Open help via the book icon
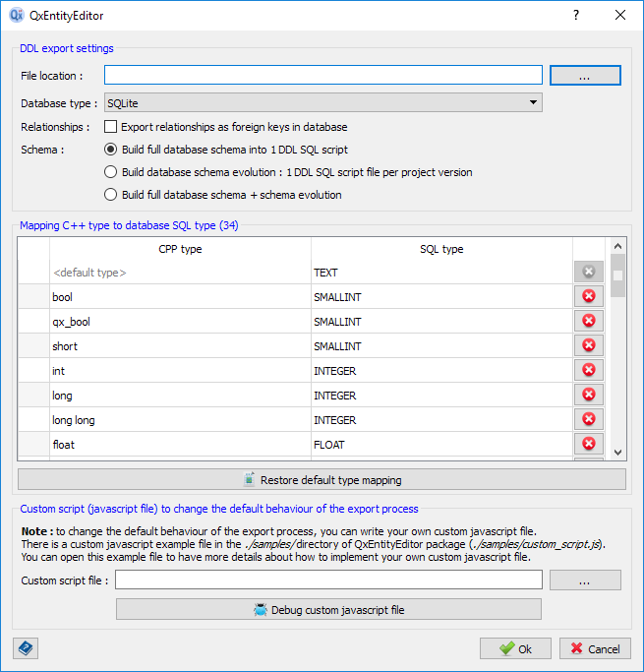The width and height of the screenshot is (644, 672). pyautogui.click(x=26, y=648)
